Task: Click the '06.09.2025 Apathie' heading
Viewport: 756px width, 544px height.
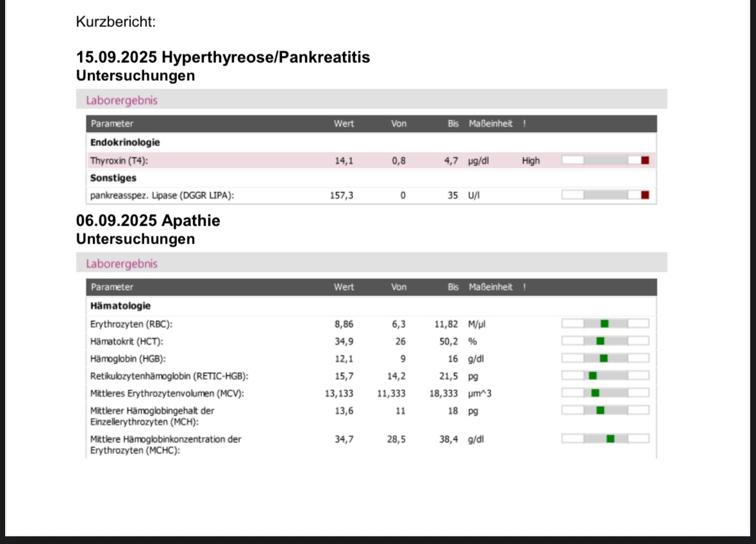Action: [147, 220]
